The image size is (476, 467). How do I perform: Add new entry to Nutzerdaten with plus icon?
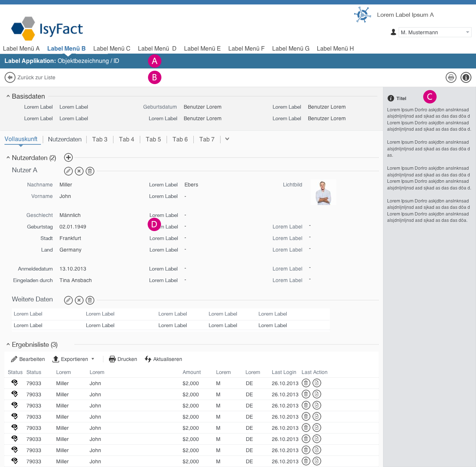(x=68, y=157)
